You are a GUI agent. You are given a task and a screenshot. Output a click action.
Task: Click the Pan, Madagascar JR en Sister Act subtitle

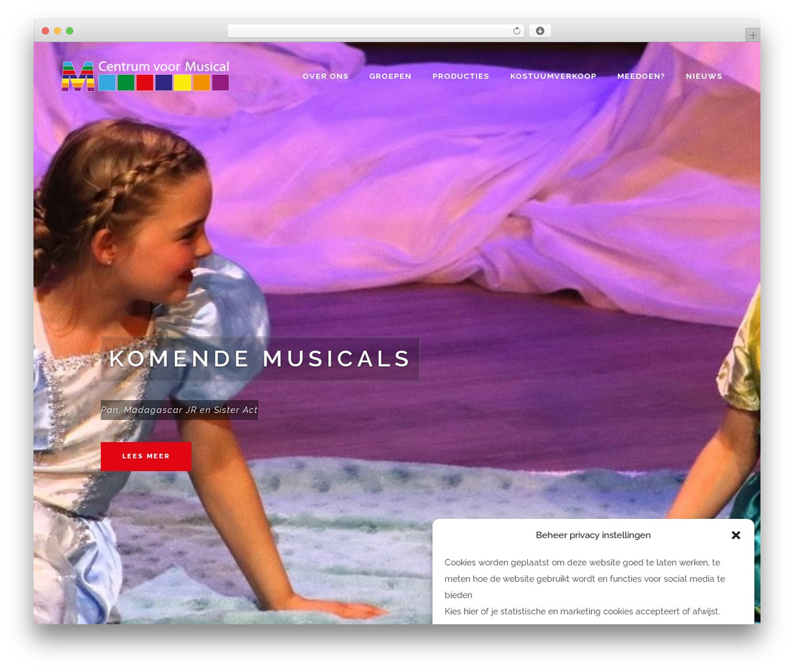179,410
